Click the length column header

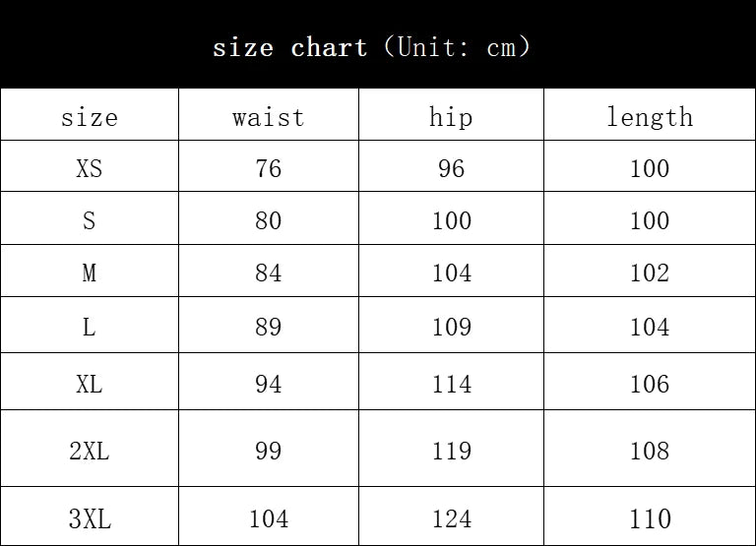pyautogui.click(x=649, y=117)
